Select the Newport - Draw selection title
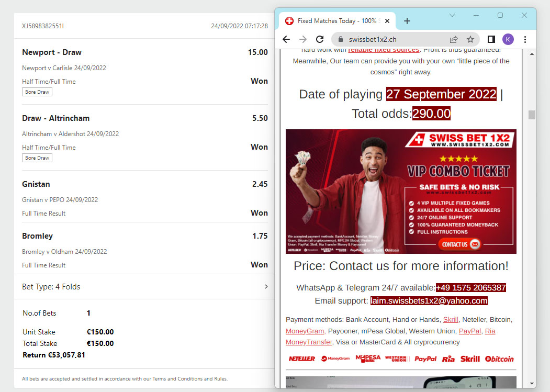The width and height of the screenshot is (550, 392). tap(52, 52)
